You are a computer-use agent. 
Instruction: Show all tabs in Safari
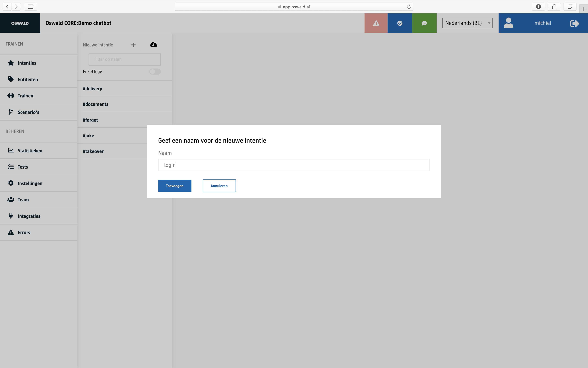570,7
